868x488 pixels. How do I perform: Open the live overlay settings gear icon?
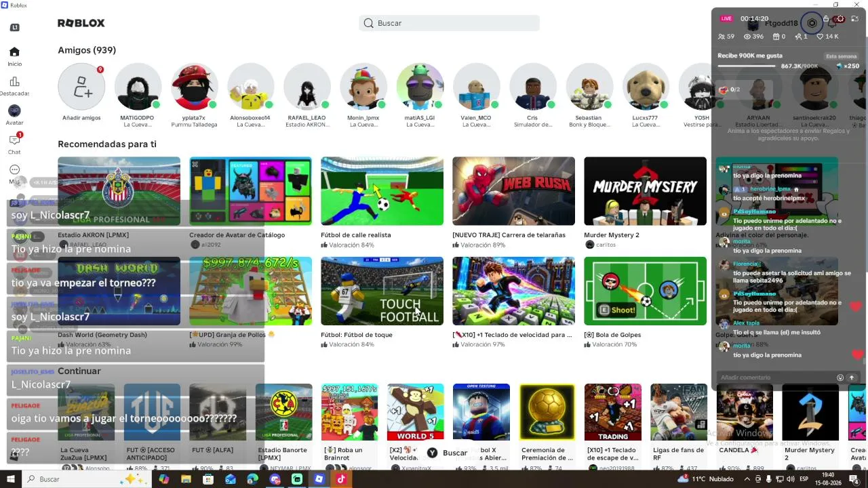pos(841,19)
